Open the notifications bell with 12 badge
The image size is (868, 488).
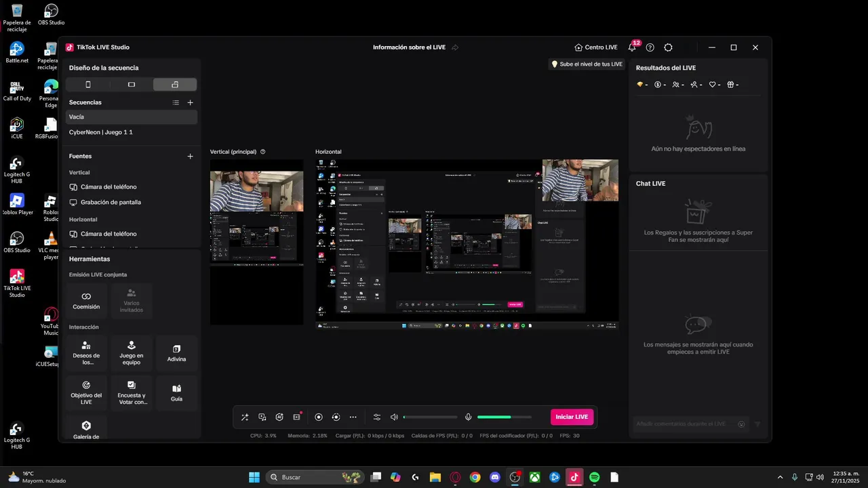(632, 47)
